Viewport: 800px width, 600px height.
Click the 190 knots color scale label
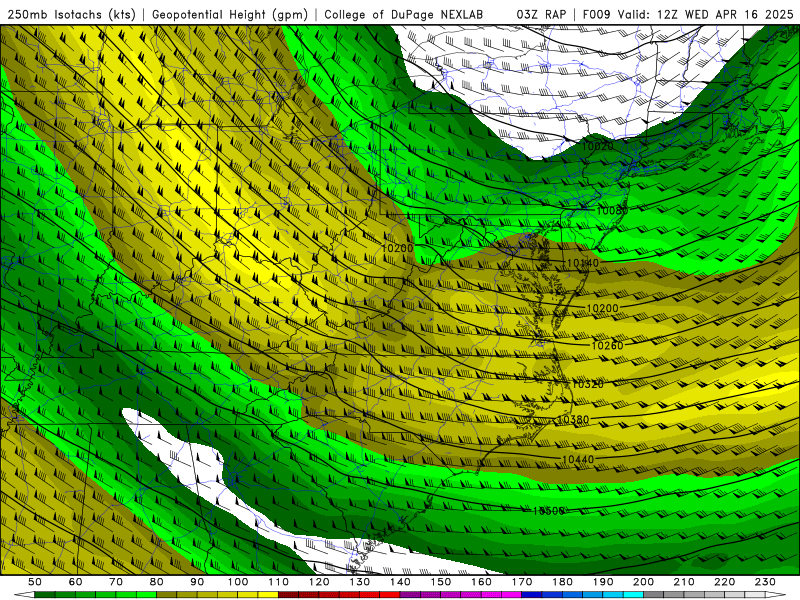[x=603, y=582]
